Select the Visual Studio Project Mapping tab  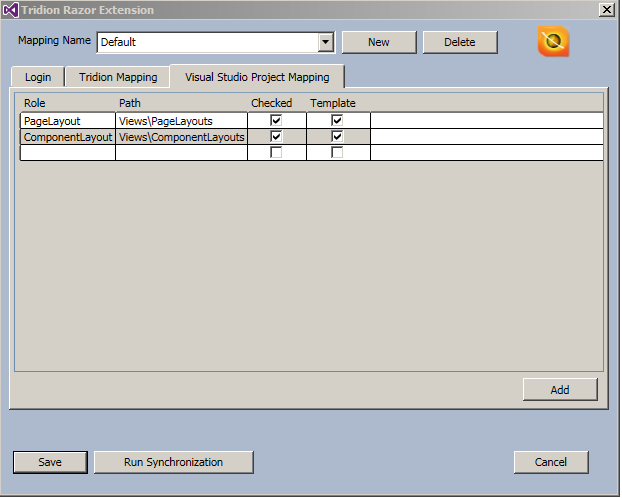(x=257, y=76)
